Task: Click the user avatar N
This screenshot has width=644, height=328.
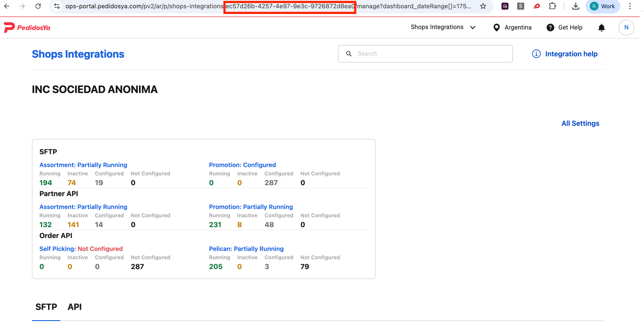Action: click(626, 28)
